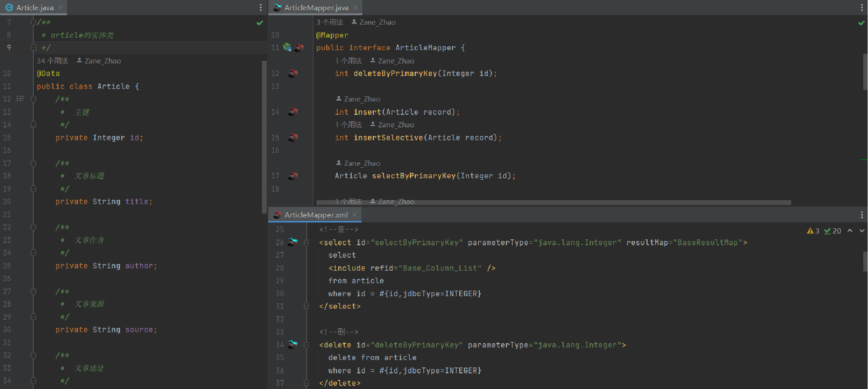Fold the delete element at XML line 34
Image resolution: width=868 pixels, height=389 pixels.
point(306,345)
